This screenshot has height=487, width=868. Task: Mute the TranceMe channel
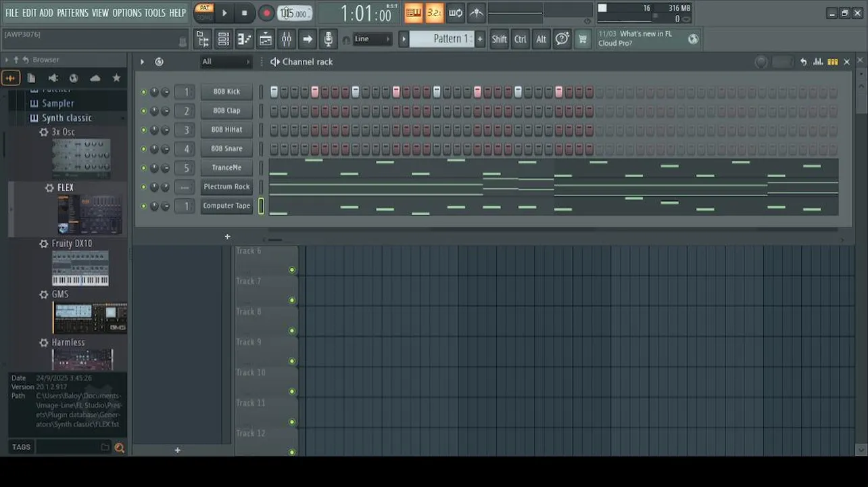click(x=143, y=167)
